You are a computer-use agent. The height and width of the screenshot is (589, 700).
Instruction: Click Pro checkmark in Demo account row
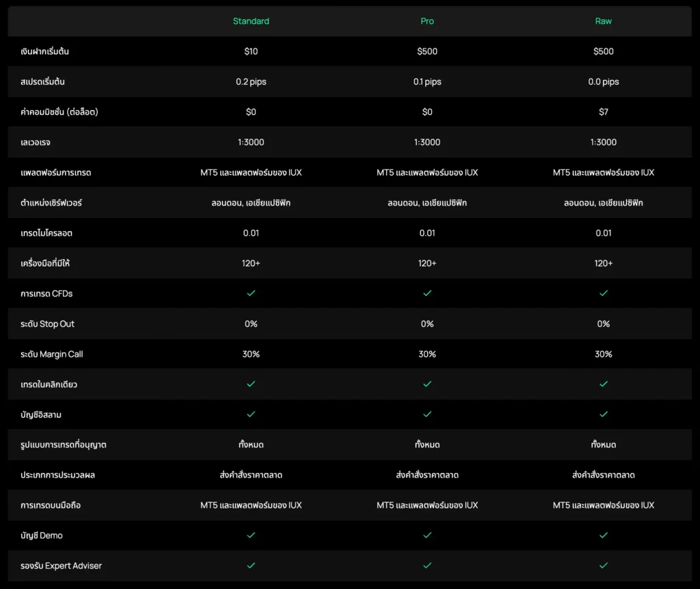427,535
